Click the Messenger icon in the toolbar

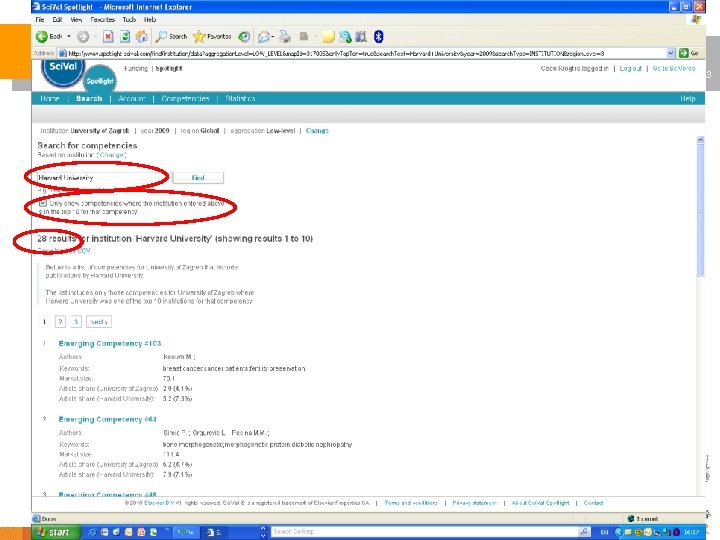345,37
